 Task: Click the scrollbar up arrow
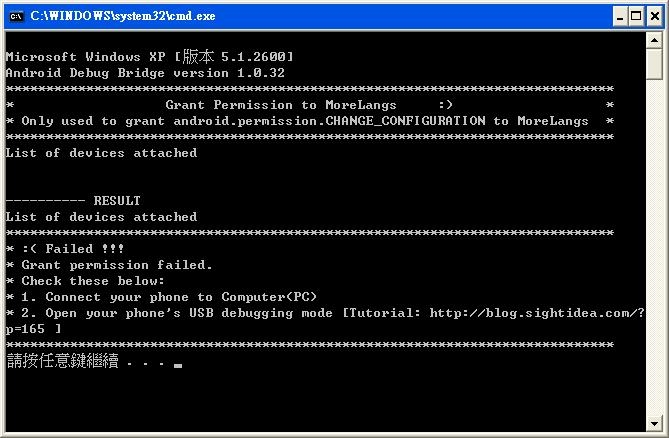coord(654,40)
